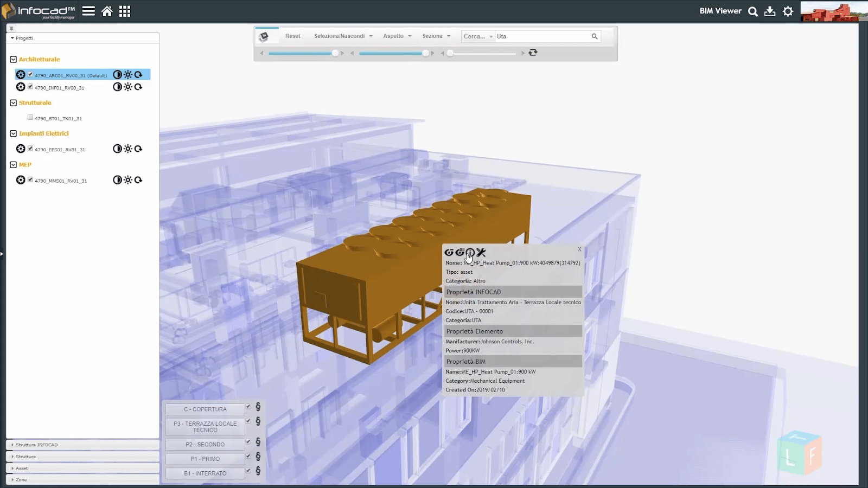
Task: Click the Reset button
Action: (x=293, y=36)
